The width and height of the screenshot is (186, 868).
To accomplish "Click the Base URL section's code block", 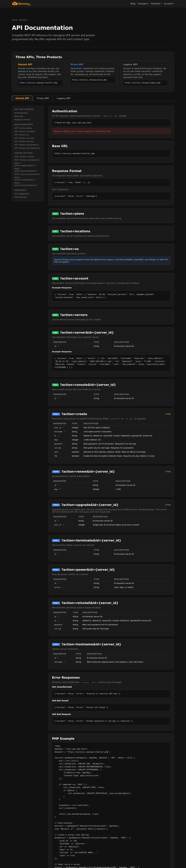I will [x=111, y=153].
